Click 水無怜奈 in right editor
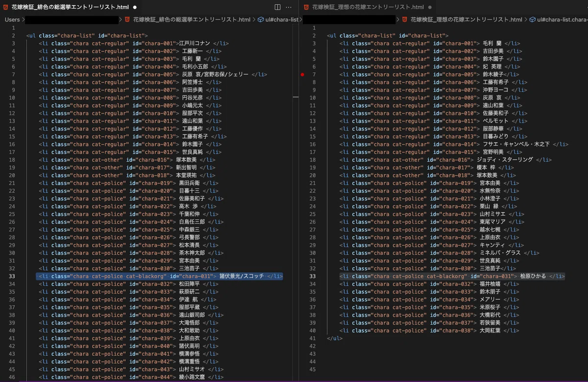This screenshot has width=588, height=382. pos(490,191)
